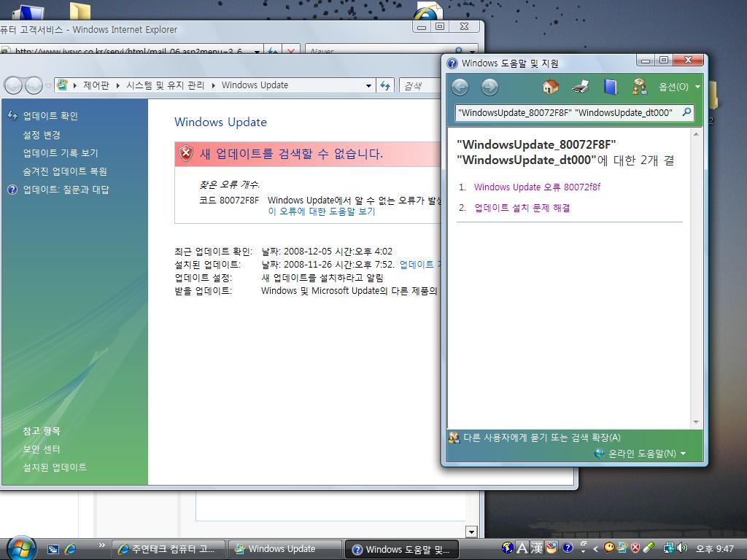Go forward in the Help window
Viewport: 747px width, 560px height.
tap(489, 87)
